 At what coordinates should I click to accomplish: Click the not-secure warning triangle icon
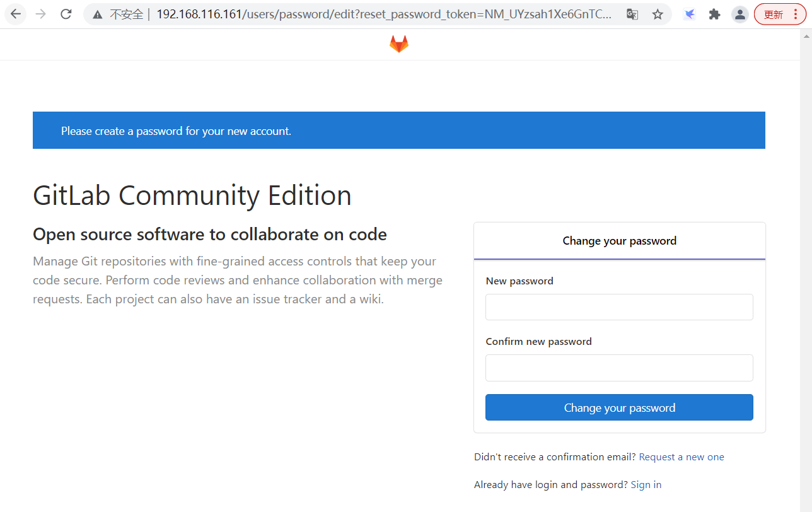click(x=97, y=15)
